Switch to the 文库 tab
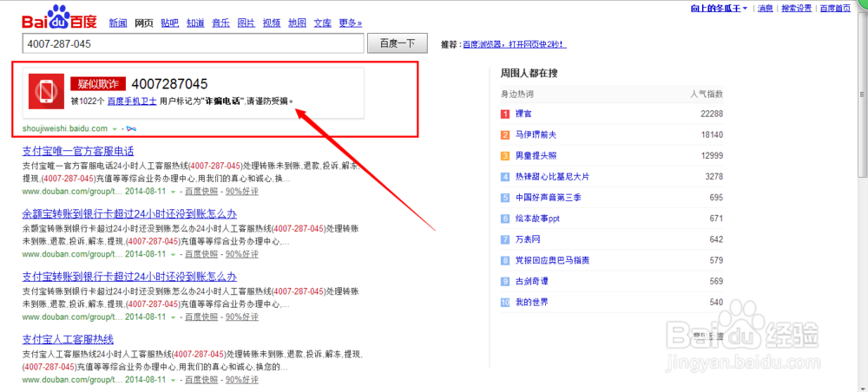 click(x=323, y=23)
